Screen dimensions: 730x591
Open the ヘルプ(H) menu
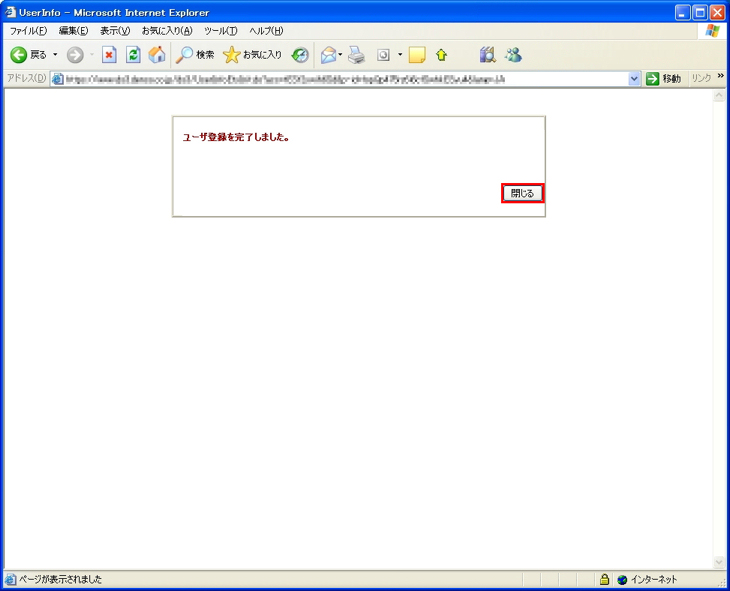[266, 31]
